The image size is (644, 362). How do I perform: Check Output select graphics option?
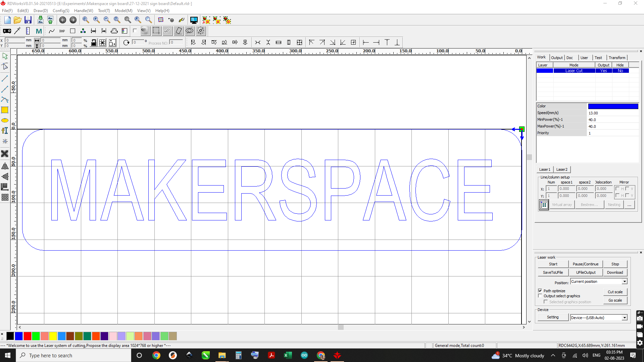[540, 296]
